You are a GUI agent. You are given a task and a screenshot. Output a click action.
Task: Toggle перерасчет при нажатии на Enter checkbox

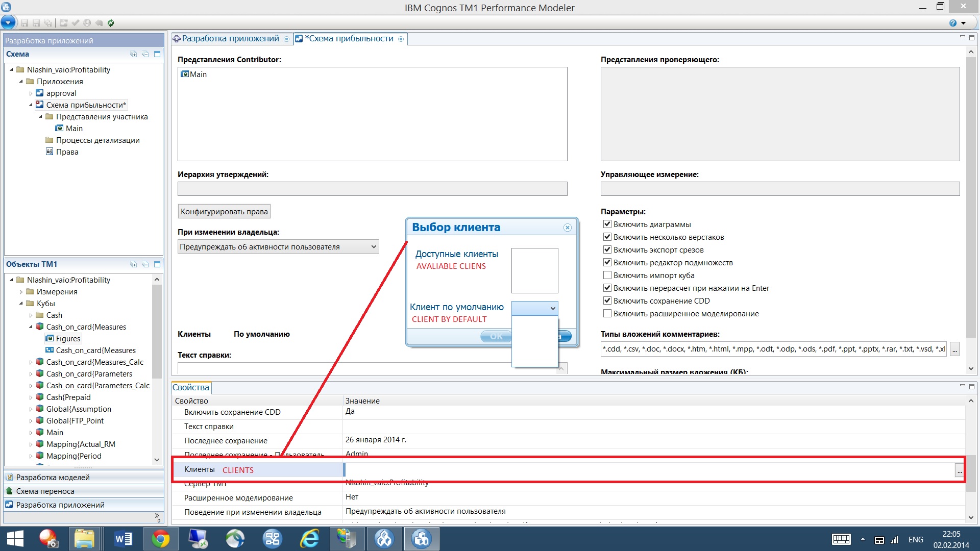coord(607,288)
